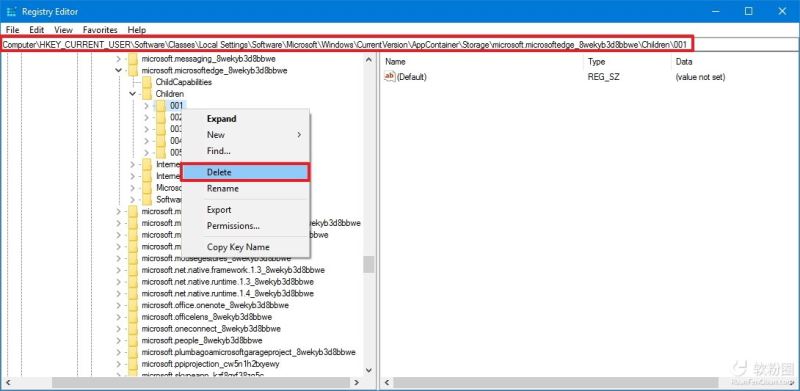Open the File menu

(12, 30)
